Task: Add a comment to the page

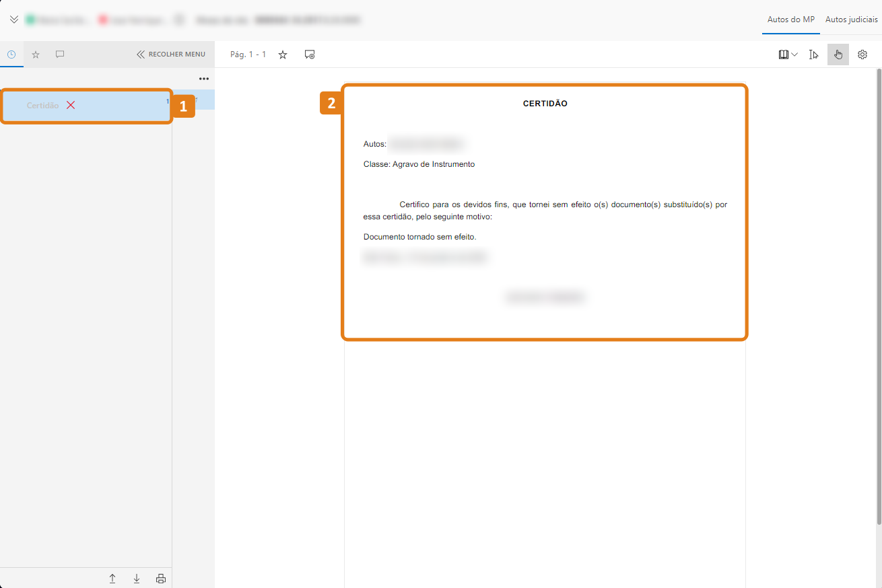Action: pos(310,54)
